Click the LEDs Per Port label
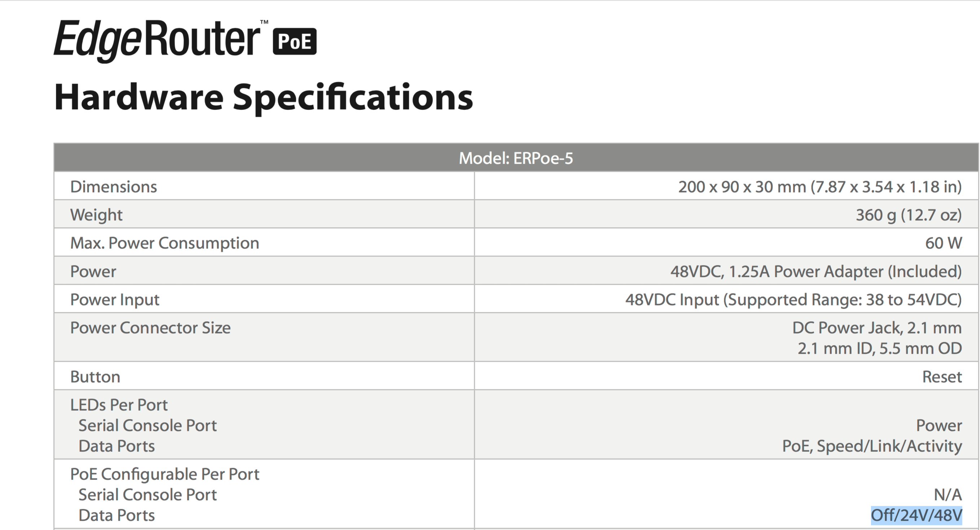The height and width of the screenshot is (530, 980). click(x=119, y=405)
